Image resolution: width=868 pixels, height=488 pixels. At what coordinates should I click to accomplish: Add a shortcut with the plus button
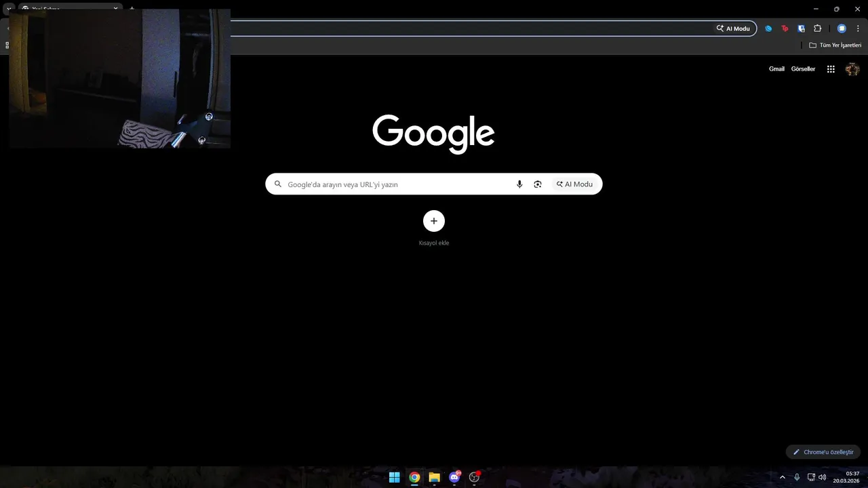point(434,221)
